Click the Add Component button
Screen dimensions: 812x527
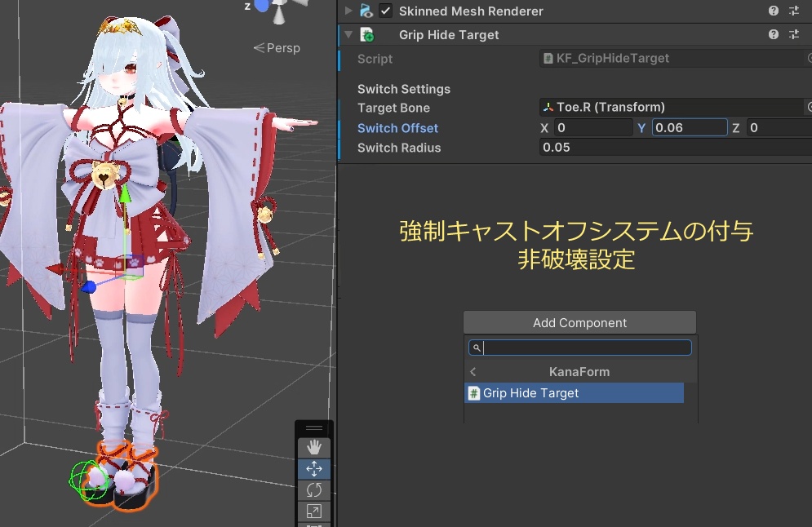tap(579, 322)
